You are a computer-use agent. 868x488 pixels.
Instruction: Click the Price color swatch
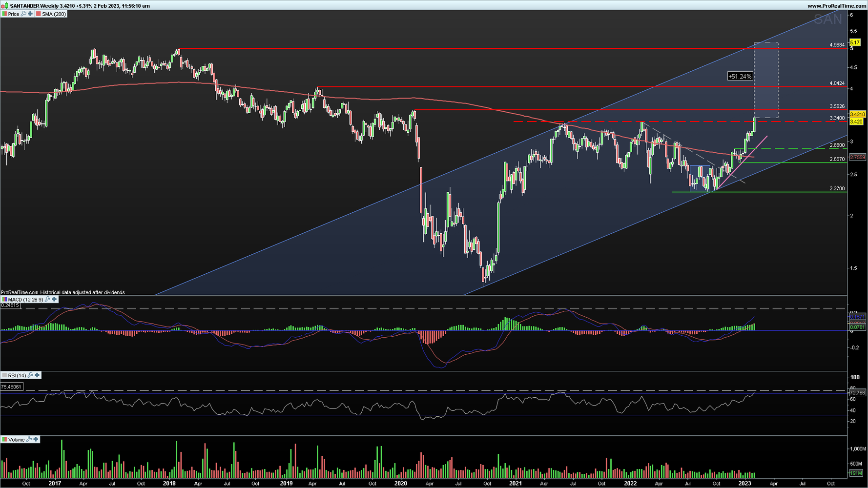click(4, 14)
